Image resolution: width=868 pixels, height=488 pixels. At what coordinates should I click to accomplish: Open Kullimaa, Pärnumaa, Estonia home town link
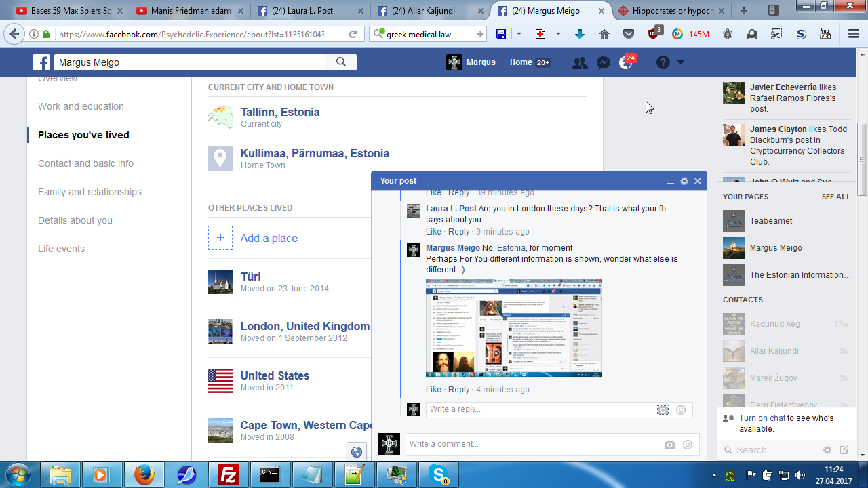(x=315, y=153)
